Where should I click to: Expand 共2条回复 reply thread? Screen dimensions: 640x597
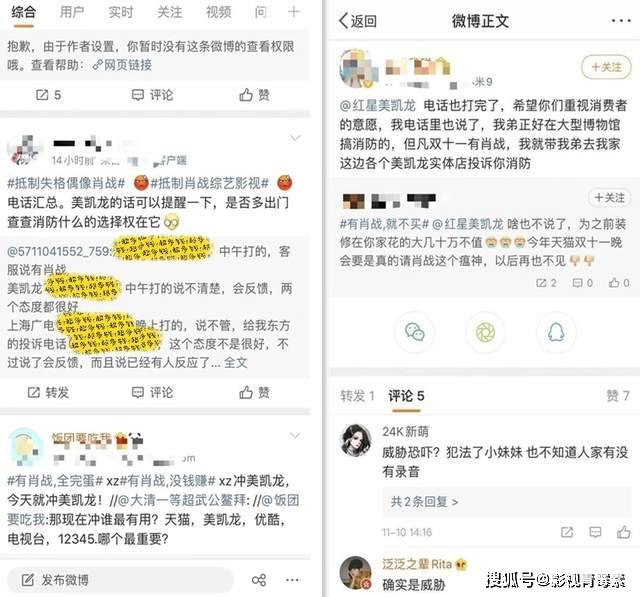424,502
